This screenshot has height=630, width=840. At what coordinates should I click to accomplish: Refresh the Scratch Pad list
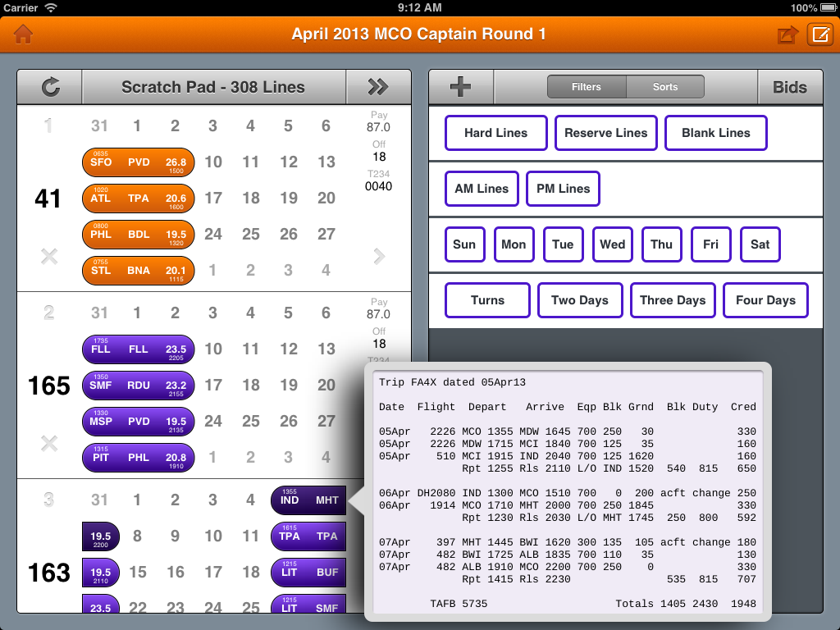[50, 87]
